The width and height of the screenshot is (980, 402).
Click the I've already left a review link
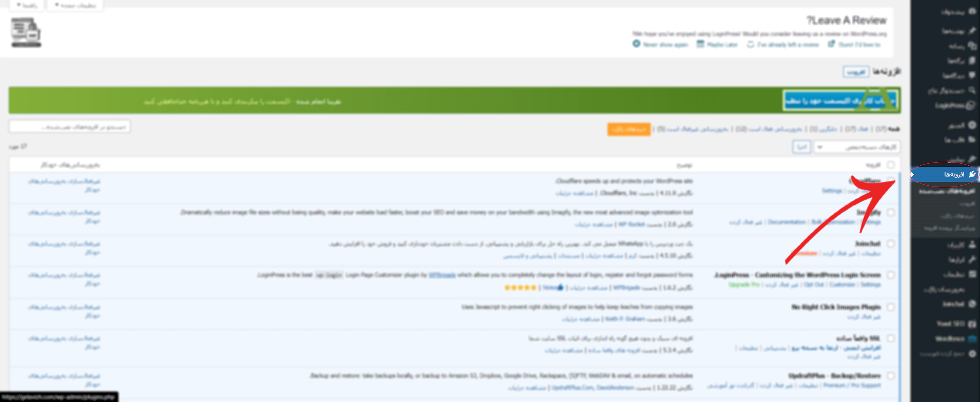point(788,45)
